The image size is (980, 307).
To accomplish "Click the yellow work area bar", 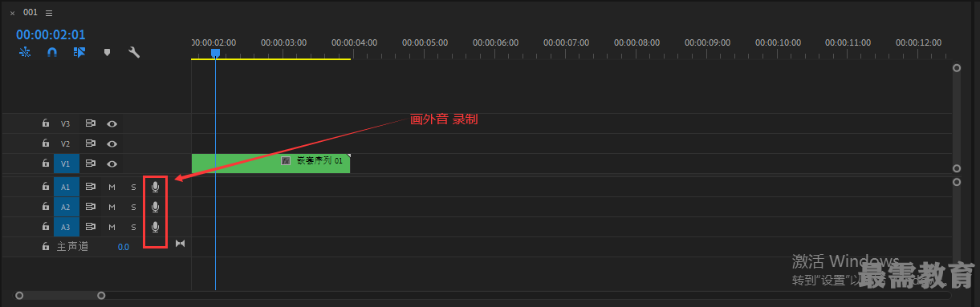I will pyautogui.click(x=271, y=59).
